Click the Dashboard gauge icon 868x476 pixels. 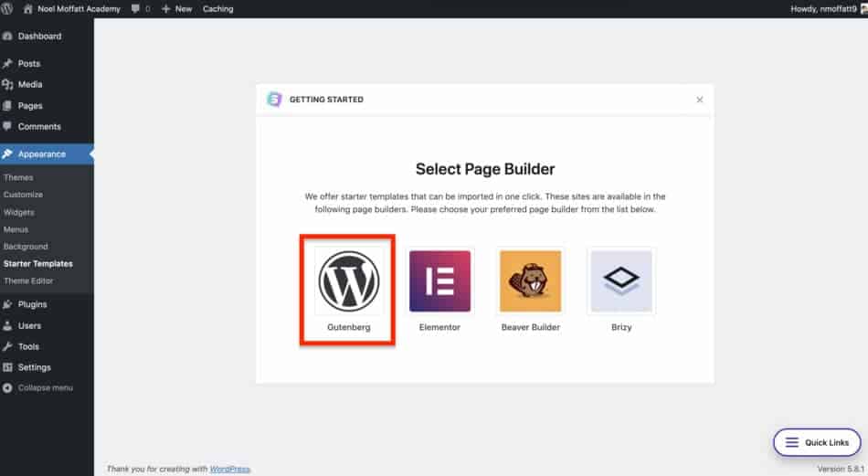tap(7, 36)
